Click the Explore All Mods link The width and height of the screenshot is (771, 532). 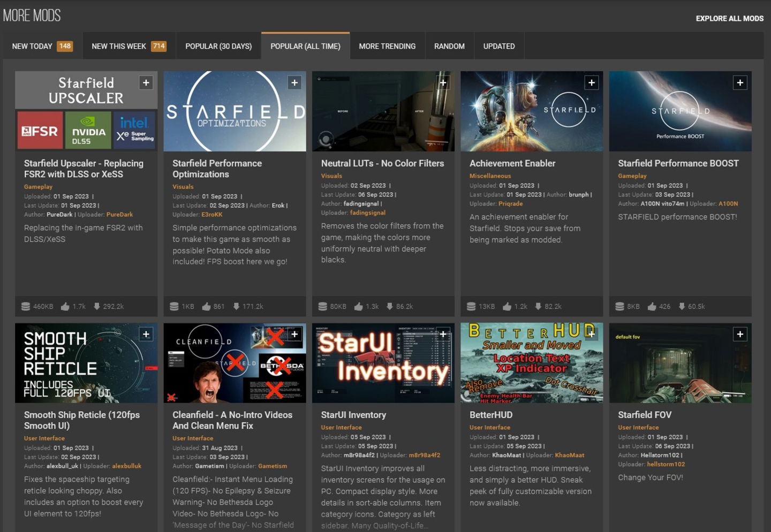point(730,18)
